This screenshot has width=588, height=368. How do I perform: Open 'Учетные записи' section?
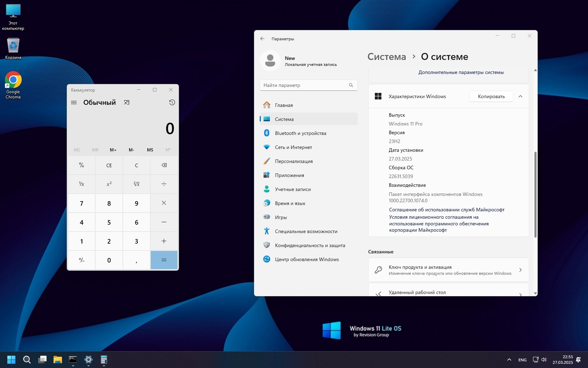coord(308,189)
